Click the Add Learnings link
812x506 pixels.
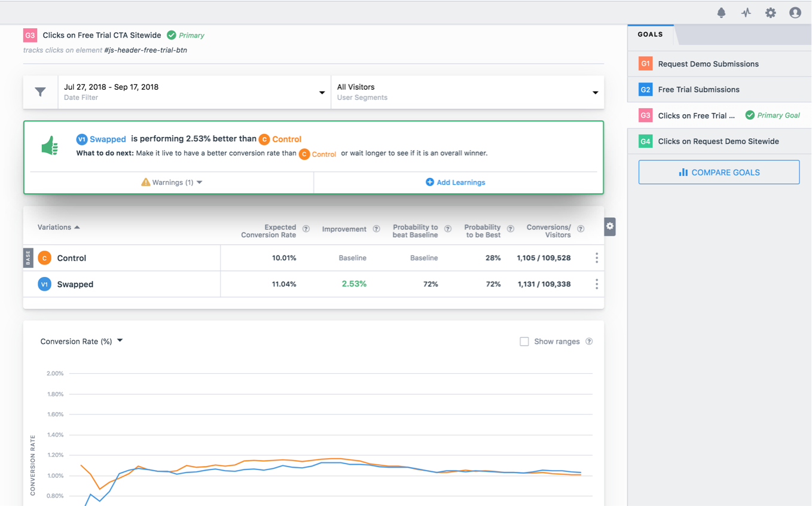click(462, 182)
